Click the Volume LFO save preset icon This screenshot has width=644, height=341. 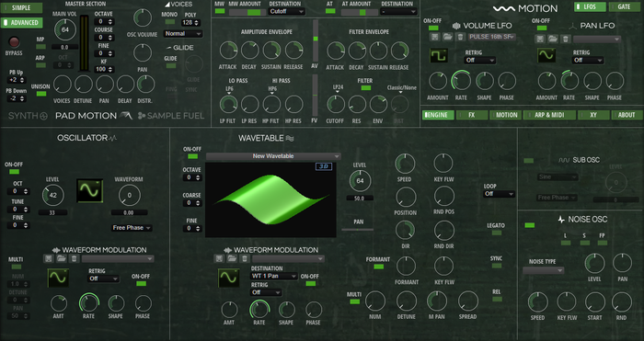435,37
